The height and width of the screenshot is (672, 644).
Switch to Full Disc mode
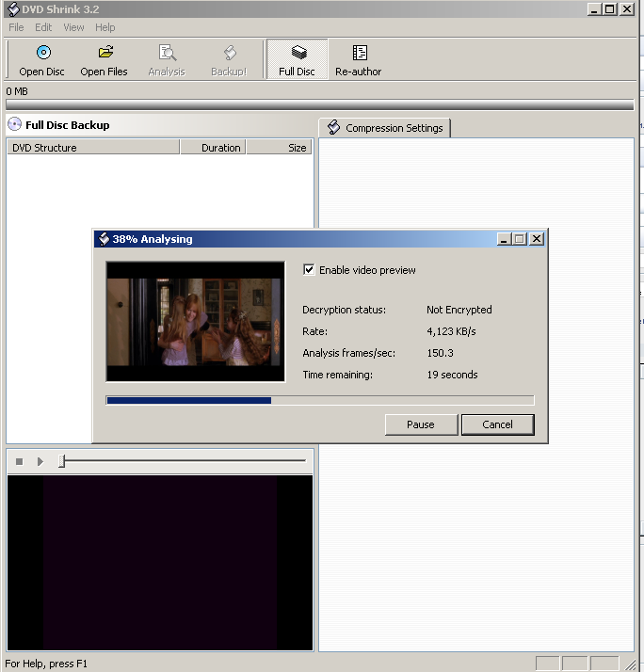pyautogui.click(x=298, y=59)
